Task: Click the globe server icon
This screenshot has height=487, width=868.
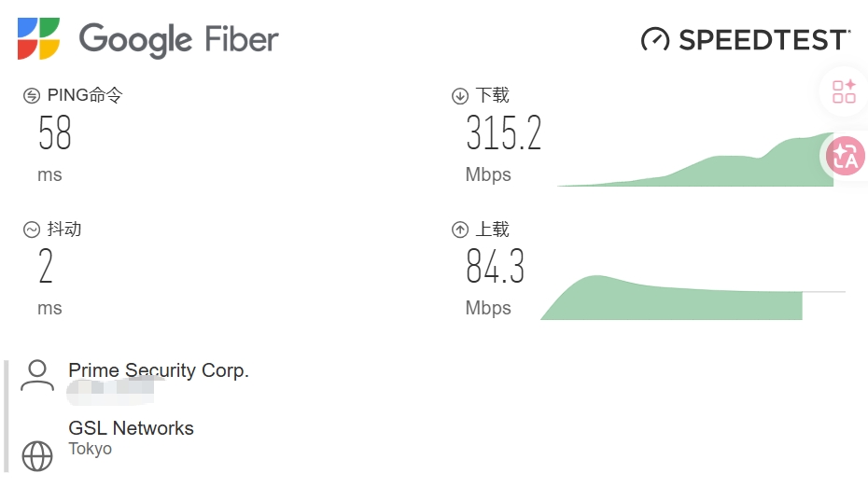Action: (x=37, y=455)
